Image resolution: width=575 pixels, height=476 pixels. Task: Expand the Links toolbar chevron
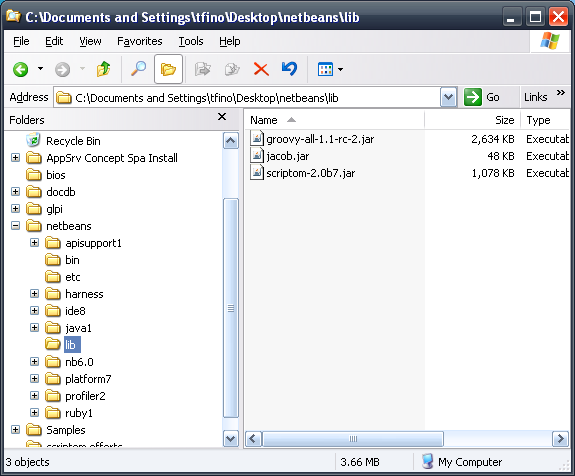[x=561, y=92]
